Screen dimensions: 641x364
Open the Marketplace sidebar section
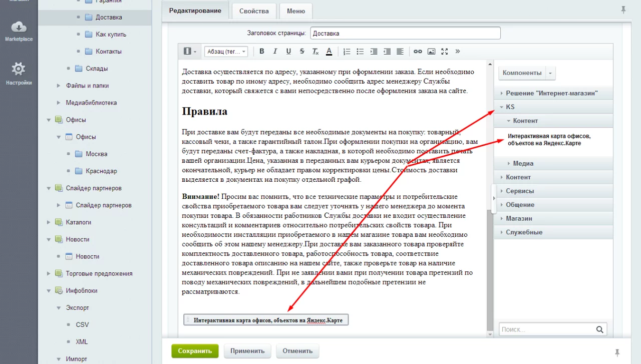tap(19, 31)
